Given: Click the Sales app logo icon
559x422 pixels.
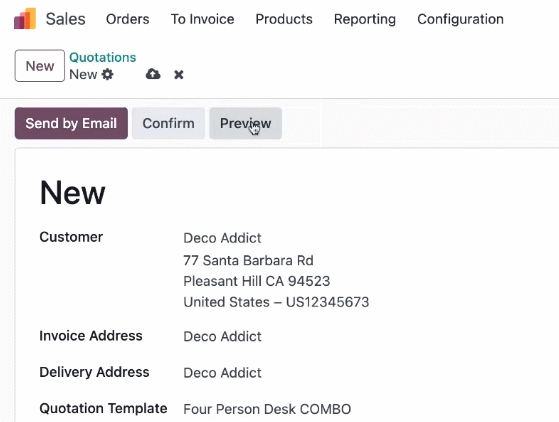Looking at the screenshot, I should [x=25, y=19].
